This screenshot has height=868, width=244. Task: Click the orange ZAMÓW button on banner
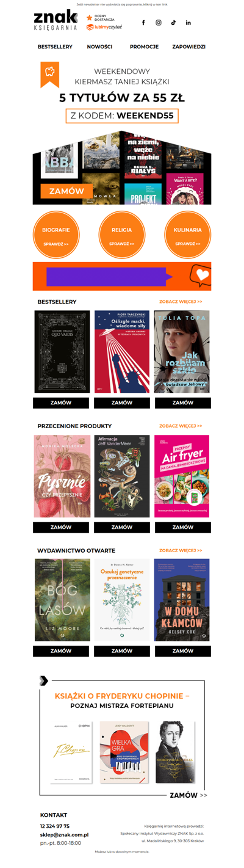pos(66,191)
